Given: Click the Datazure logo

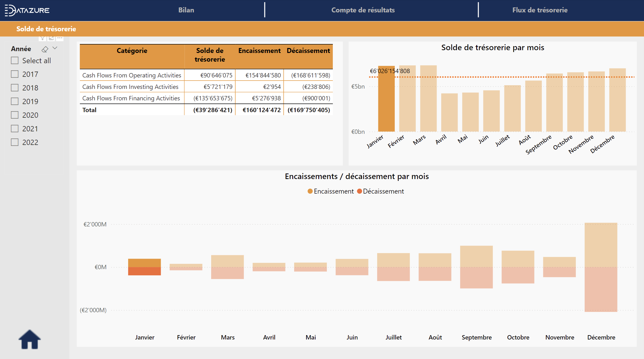Looking at the screenshot, I should pos(27,10).
